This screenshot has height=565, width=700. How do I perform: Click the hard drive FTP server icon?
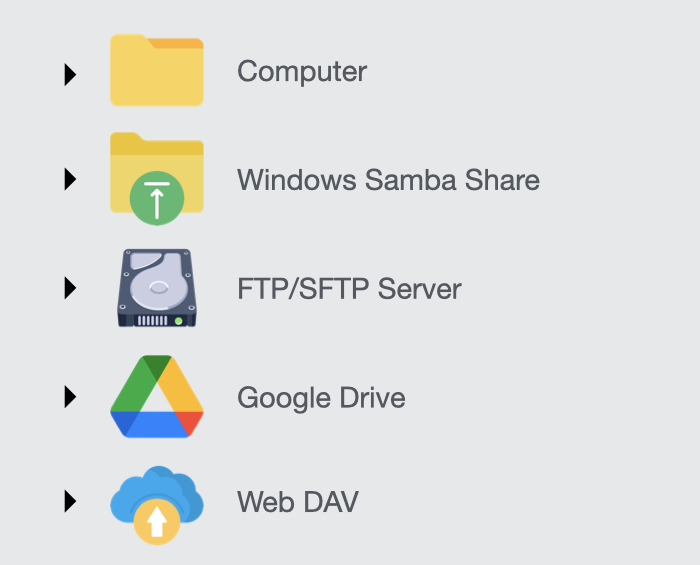pyautogui.click(x=156, y=288)
